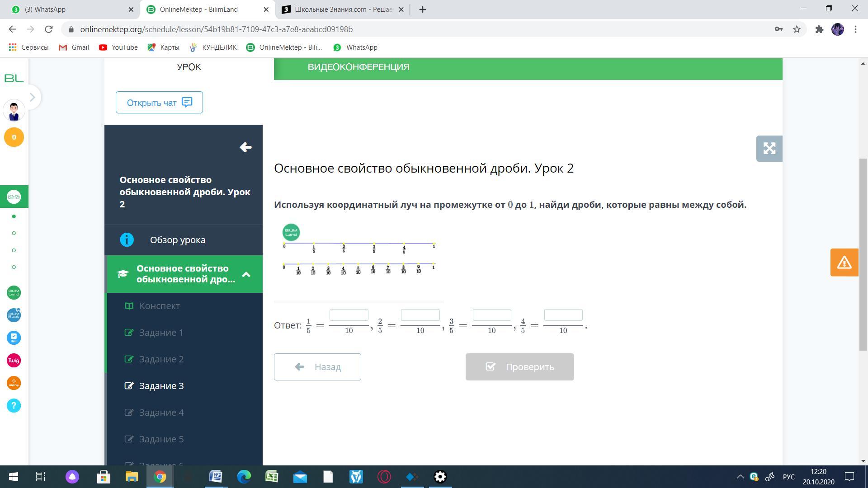Bookmark the page with the star icon

click(x=797, y=29)
